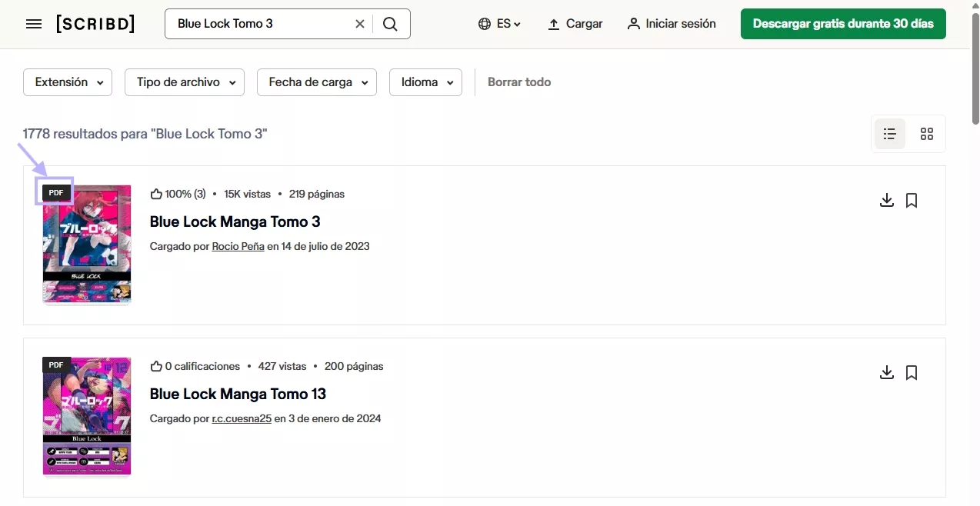The image size is (980, 506).
Task: Click the person icon beside Iniciar sesión
Action: 634,24
